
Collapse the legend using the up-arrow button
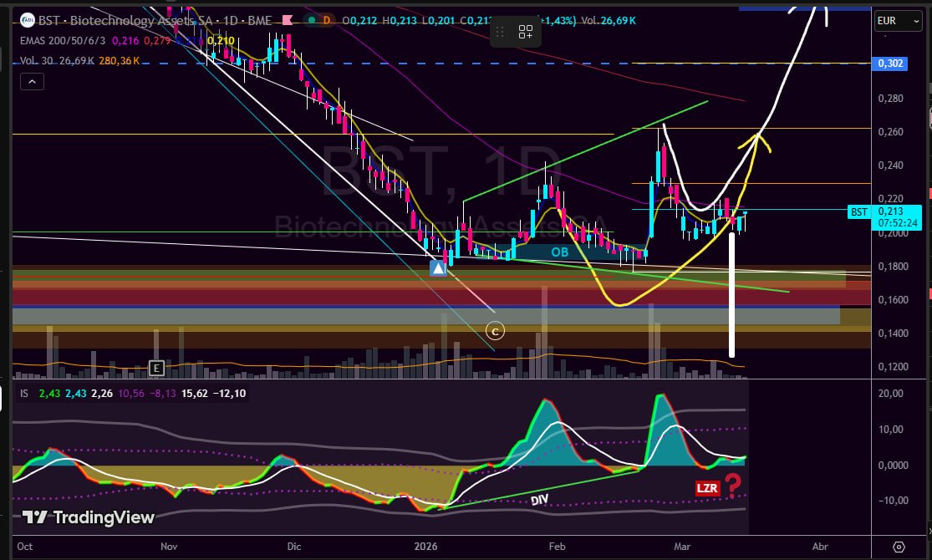pyautogui.click(x=32, y=81)
